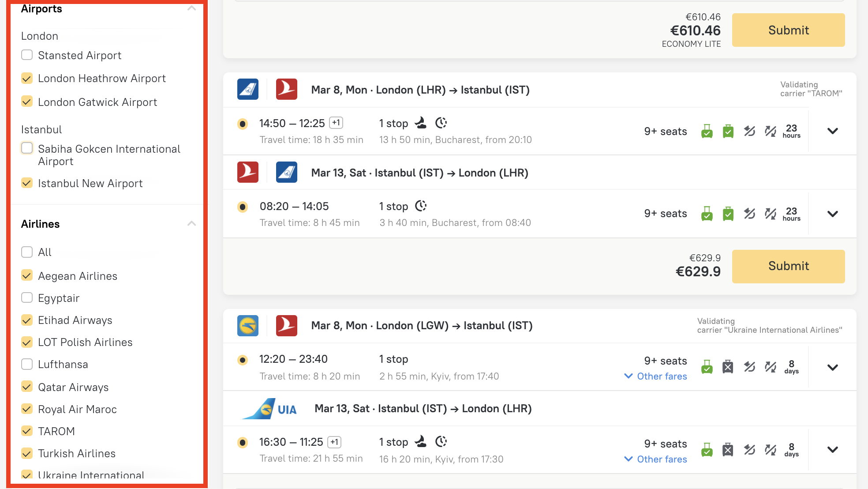Click TAROM logo in IST to LHR return header
Viewport: 868px width, 489px height.
click(x=287, y=173)
